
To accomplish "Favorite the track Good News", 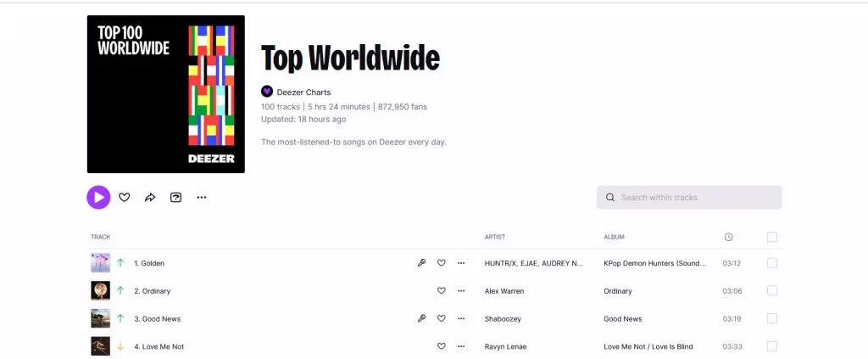I will coord(441,318).
